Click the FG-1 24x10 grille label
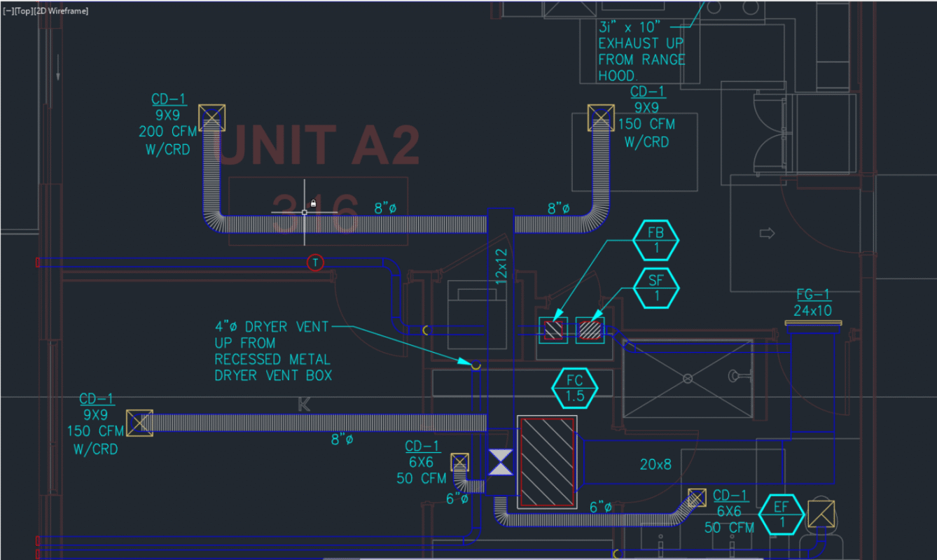The height and width of the screenshot is (560, 937). pos(812,302)
